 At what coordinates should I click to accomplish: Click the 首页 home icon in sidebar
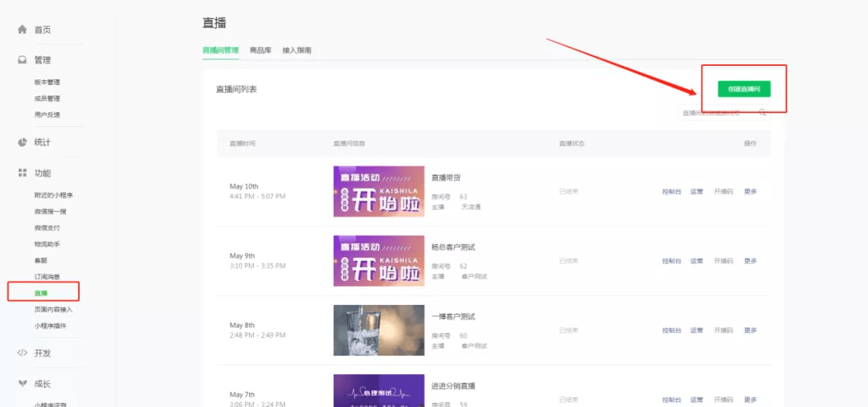tap(23, 30)
